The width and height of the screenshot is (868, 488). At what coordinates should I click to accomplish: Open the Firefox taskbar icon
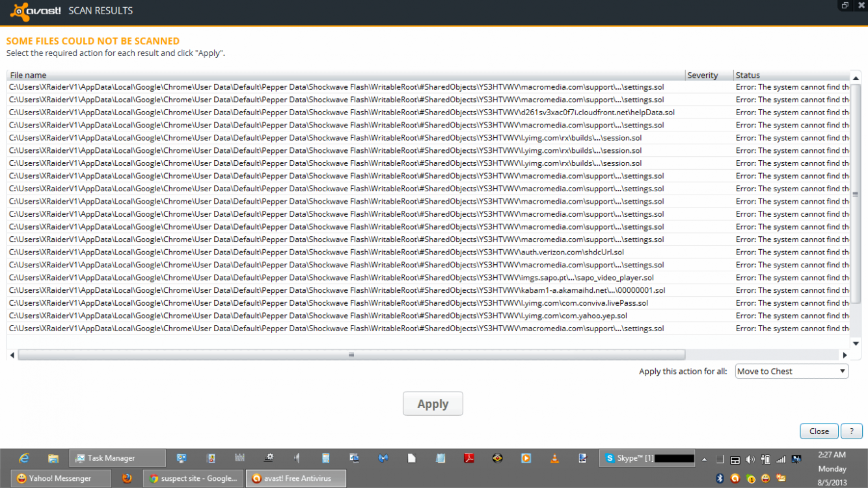[x=128, y=478]
